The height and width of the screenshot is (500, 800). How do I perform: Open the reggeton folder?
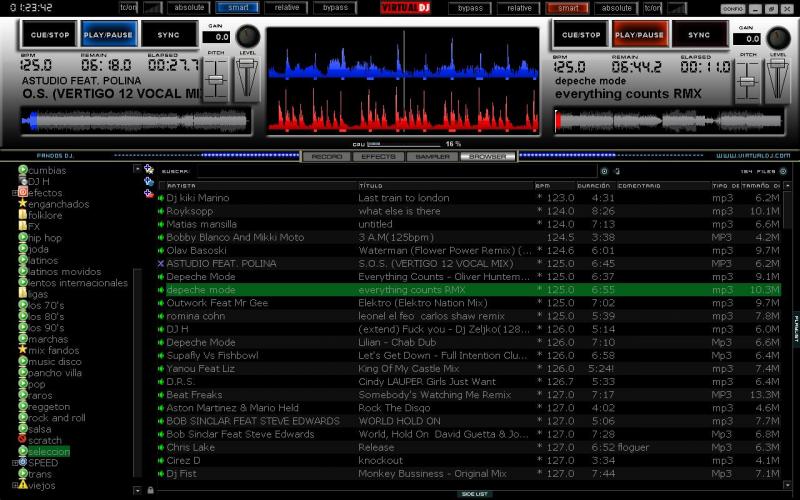tap(49, 407)
